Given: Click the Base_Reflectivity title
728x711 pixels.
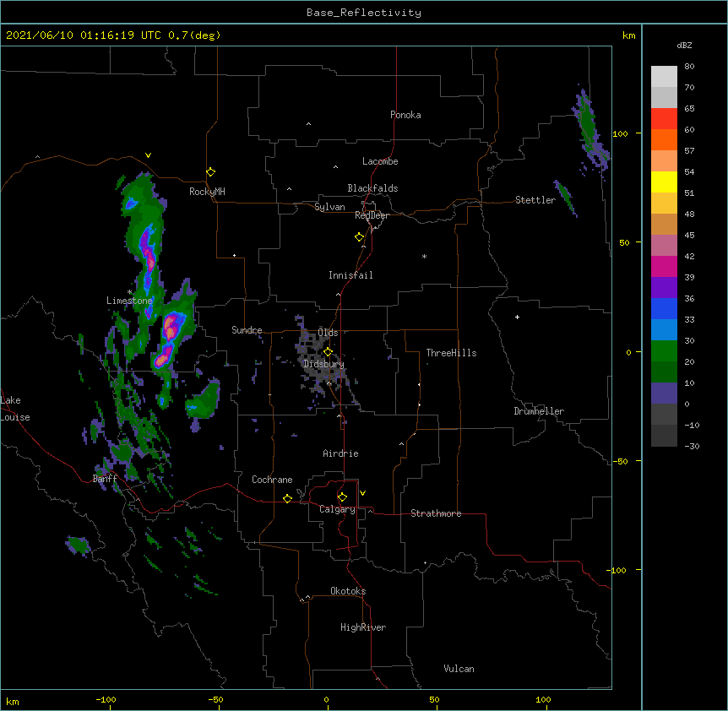Looking at the screenshot, I should pyautogui.click(x=364, y=13).
